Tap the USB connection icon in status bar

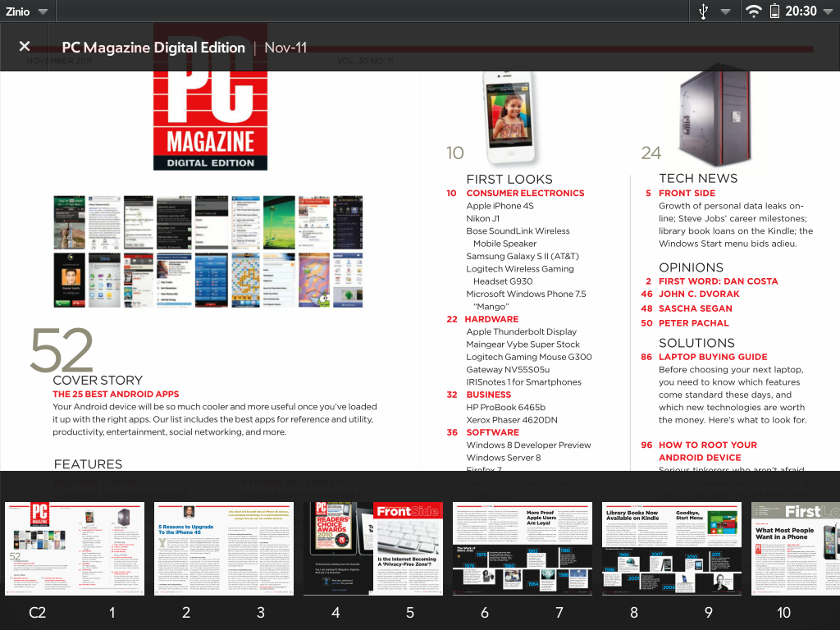pos(704,11)
